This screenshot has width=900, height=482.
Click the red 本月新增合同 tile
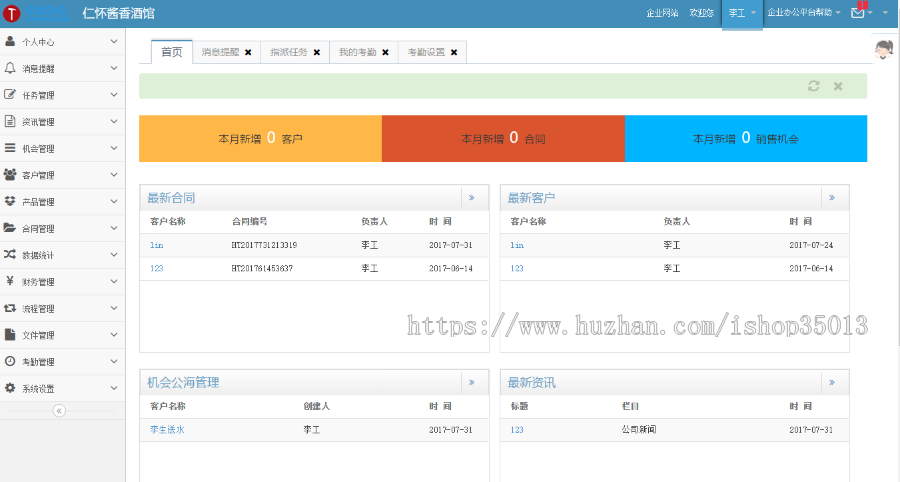tap(503, 138)
